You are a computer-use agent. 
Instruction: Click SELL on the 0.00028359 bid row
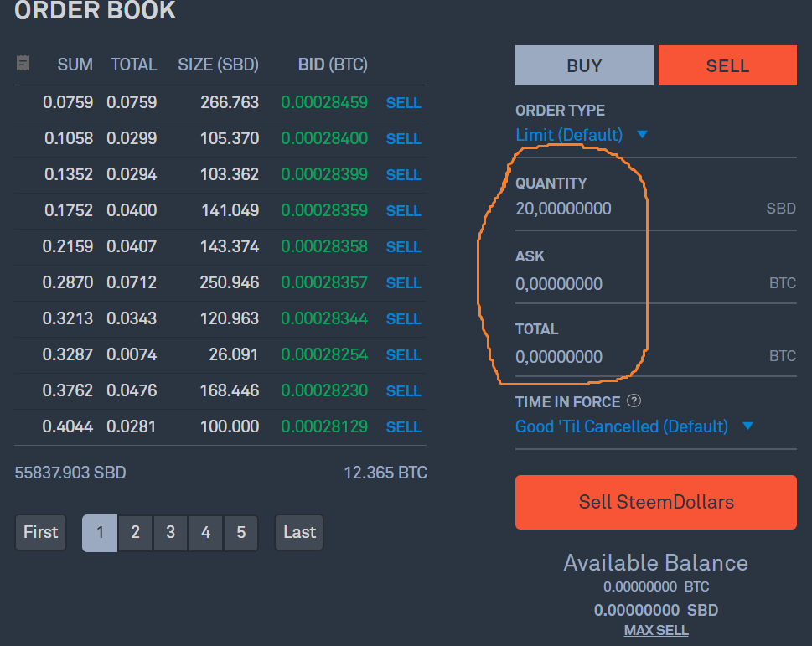403,211
